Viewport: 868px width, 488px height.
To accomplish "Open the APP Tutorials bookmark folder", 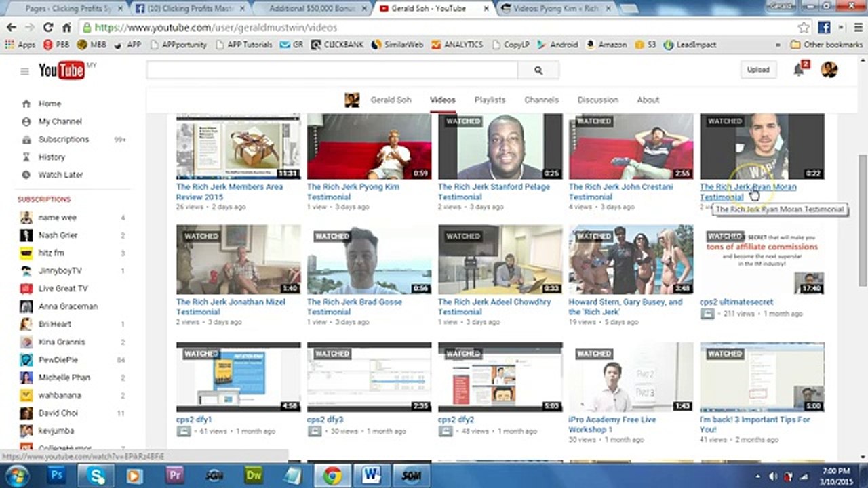I will pos(244,45).
